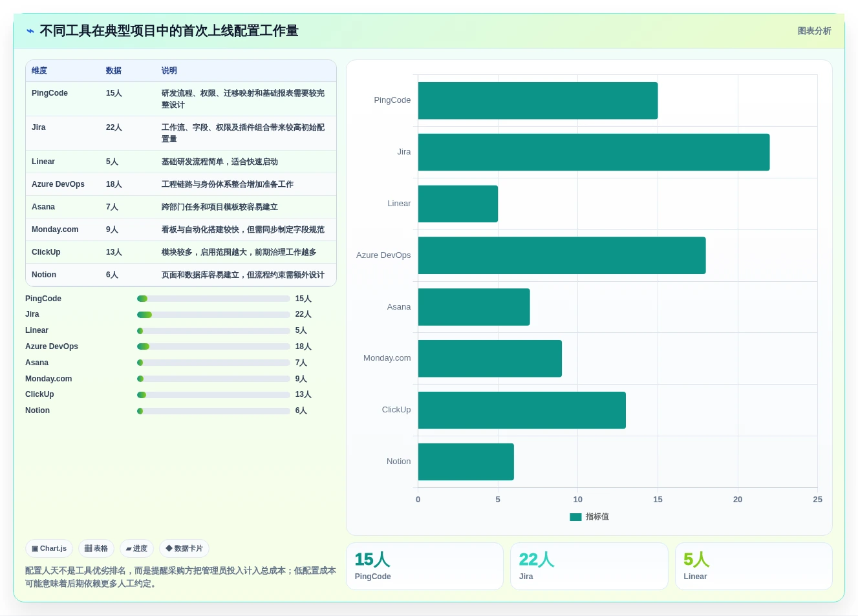
Task: Open the 5人 Linear data card
Action: [754, 566]
